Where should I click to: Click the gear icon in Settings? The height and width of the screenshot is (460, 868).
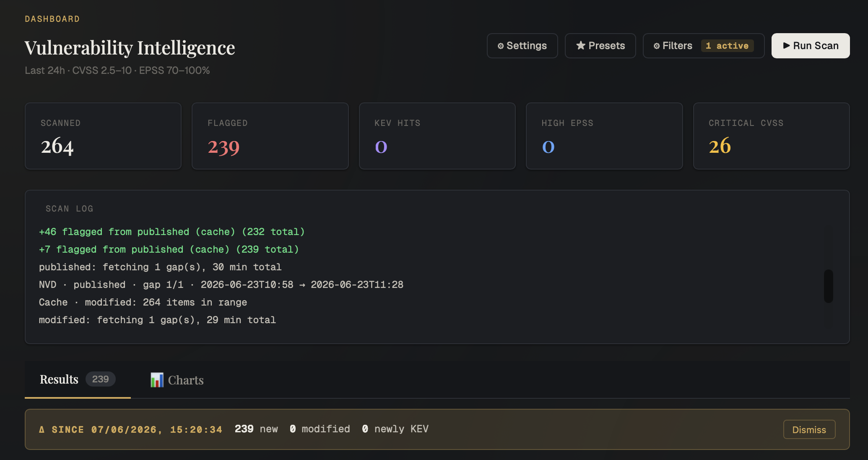[x=501, y=46]
